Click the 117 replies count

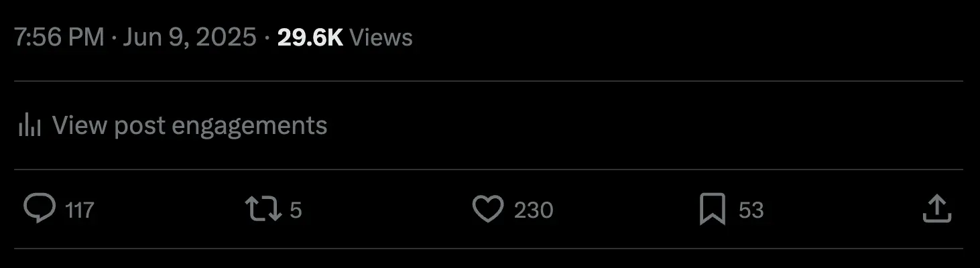click(x=80, y=210)
